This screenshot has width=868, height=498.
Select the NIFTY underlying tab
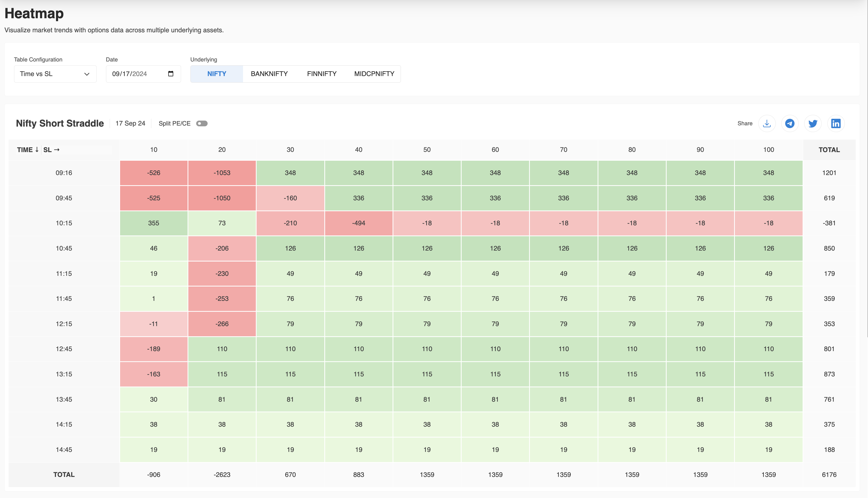point(216,74)
